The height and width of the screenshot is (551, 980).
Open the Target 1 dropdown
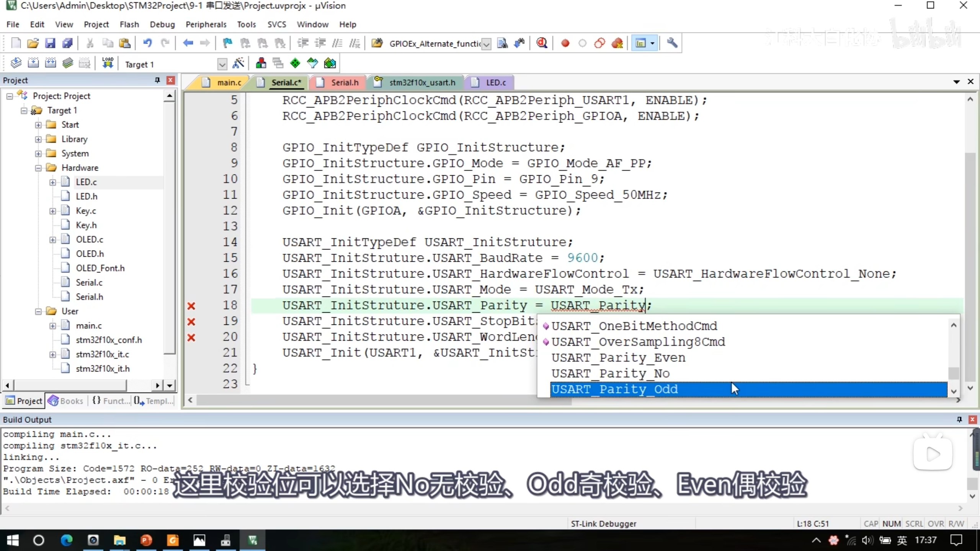(222, 64)
